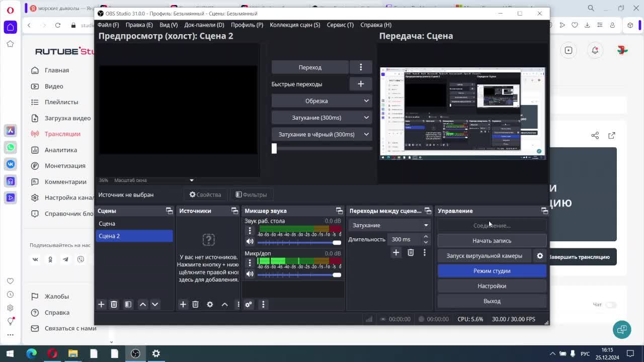This screenshot has height=362, width=644.
Task: Undock the Scenes panel
Action: (x=169, y=211)
